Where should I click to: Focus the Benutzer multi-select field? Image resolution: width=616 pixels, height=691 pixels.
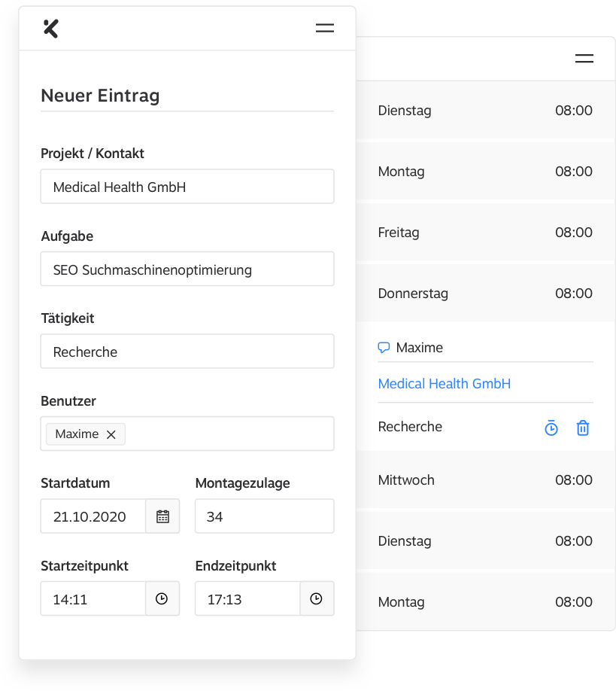(x=226, y=434)
